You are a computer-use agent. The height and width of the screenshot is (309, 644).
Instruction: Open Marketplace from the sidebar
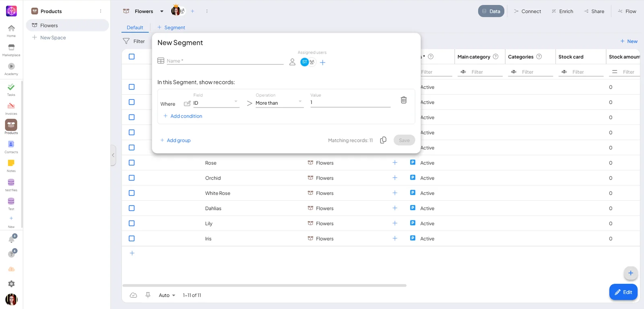point(11,50)
